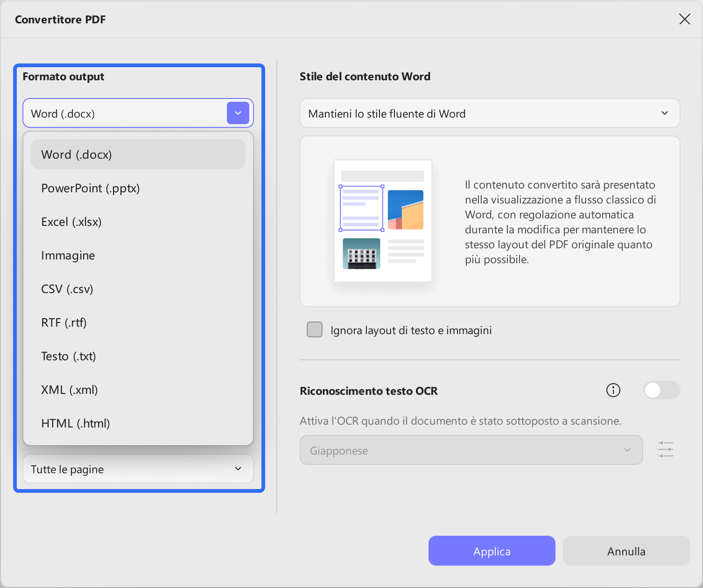Close the Convertitore PDF dialog
This screenshot has height=588, width=703.
coord(684,19)
